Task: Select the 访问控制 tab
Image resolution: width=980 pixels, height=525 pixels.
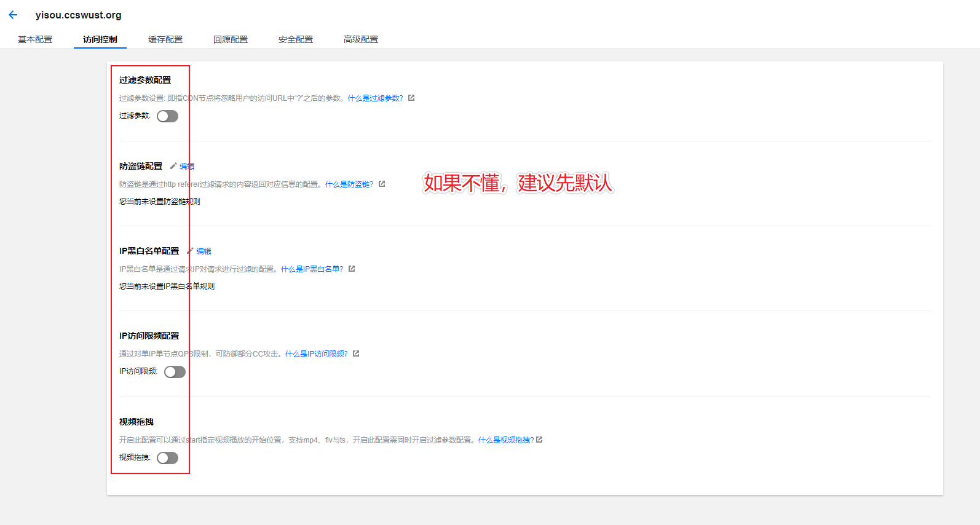Action: pyautogui.click(x=100, y=39)
